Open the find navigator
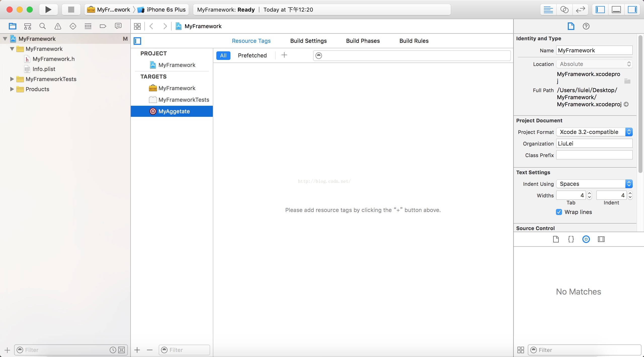This screenshot has height=357, width=644. pyautogui.click(x=43, y=26)
